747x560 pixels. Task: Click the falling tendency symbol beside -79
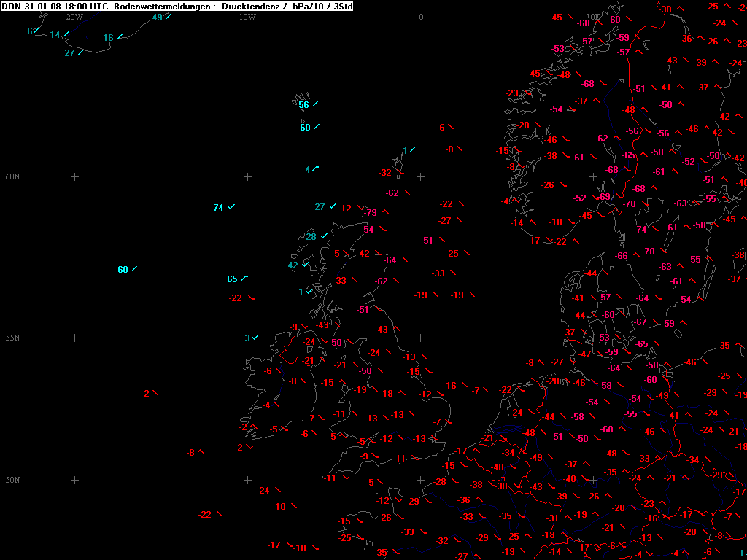tap(385, 213)
